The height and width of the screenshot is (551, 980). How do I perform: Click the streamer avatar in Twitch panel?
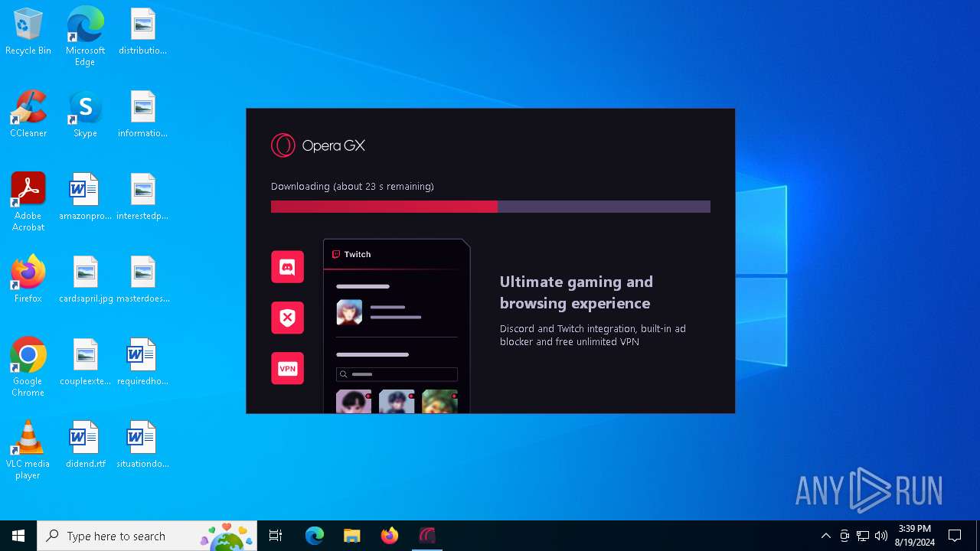click(x=349, y=312)
